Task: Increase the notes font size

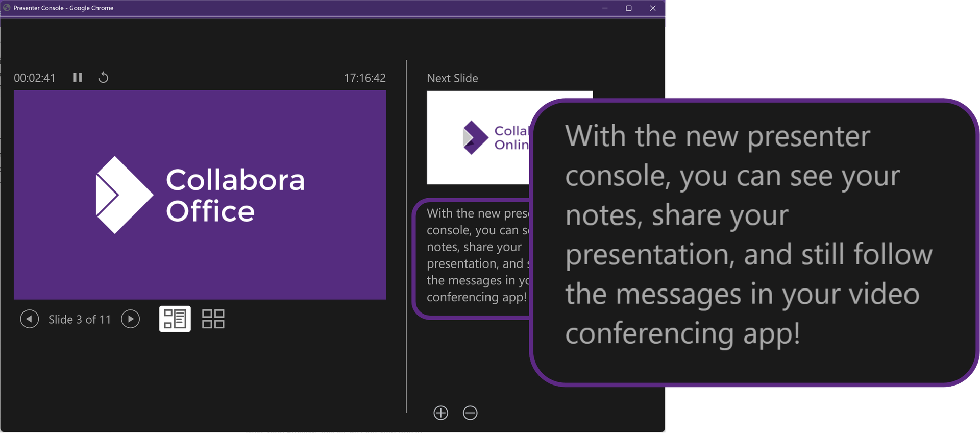Action: point(441,413)
